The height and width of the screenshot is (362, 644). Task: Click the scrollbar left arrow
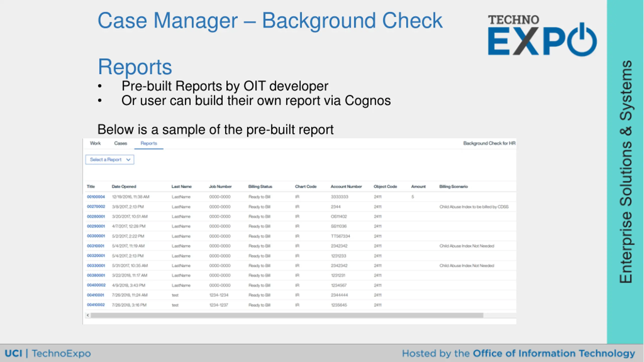[x=88, y=315]
